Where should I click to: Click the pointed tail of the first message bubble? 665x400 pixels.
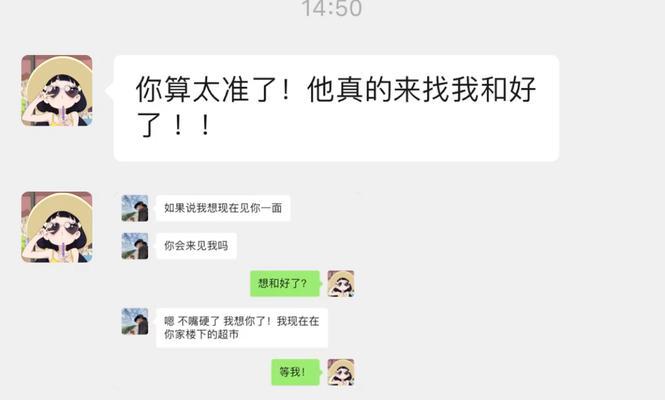click(x=110, y=90)
